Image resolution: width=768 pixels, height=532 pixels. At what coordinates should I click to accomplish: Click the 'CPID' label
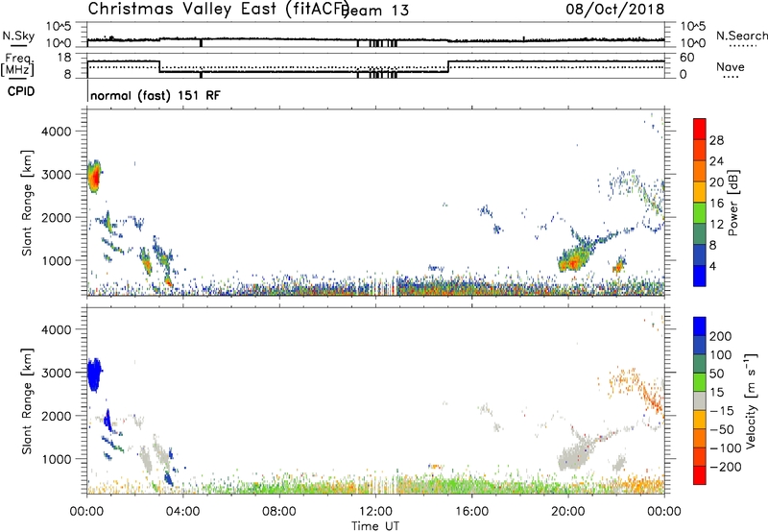click(21, 91)
